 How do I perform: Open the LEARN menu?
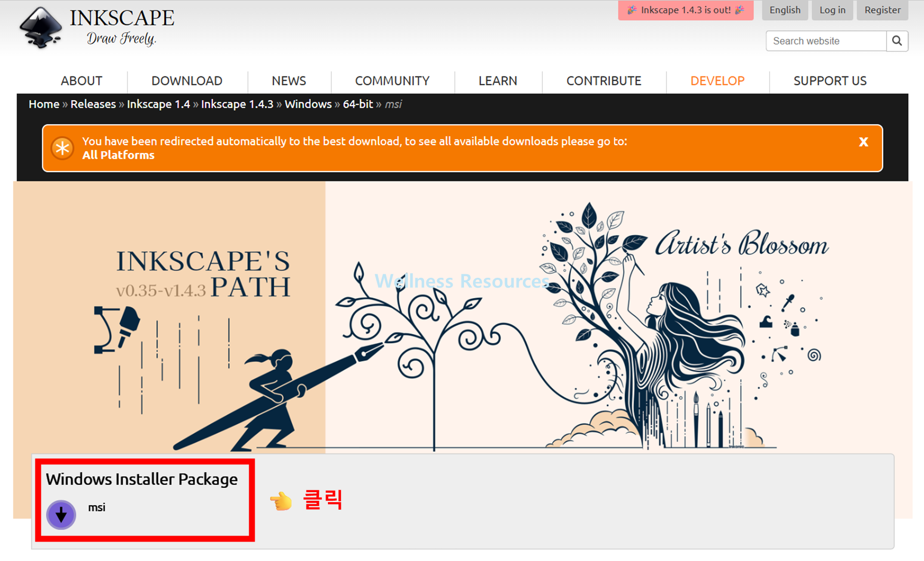coord(498,81)
